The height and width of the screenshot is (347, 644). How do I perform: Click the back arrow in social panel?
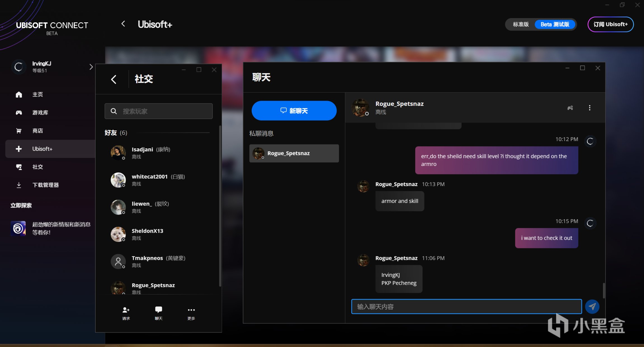point(114,79)
